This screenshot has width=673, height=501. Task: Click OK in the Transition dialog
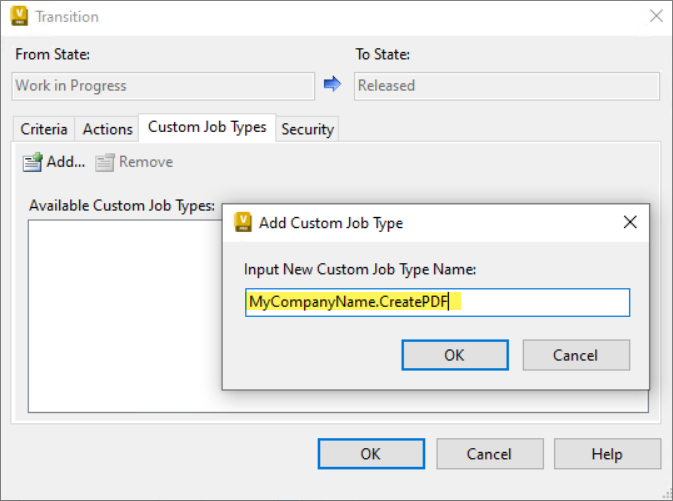click(371, 454)
